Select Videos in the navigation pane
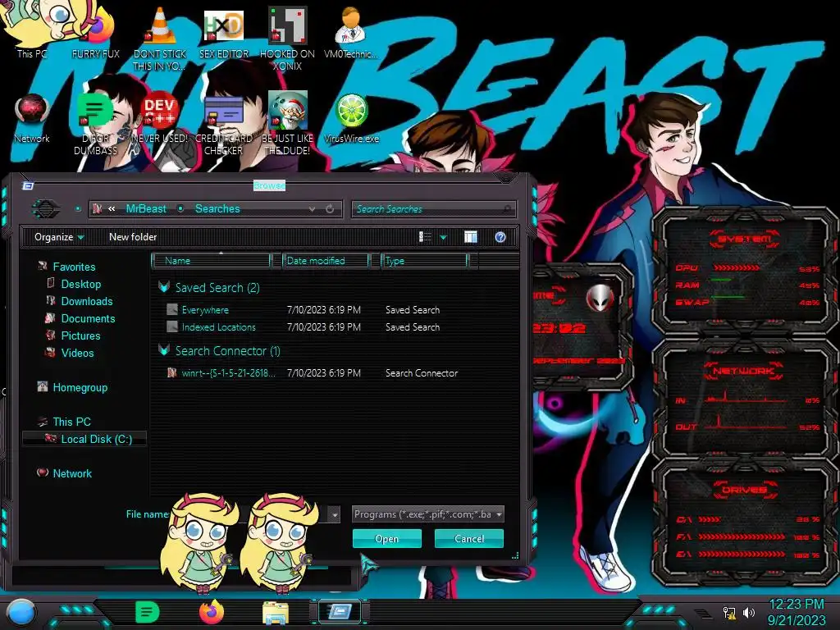Screen dimensions: 840x630 coord(77,353)
